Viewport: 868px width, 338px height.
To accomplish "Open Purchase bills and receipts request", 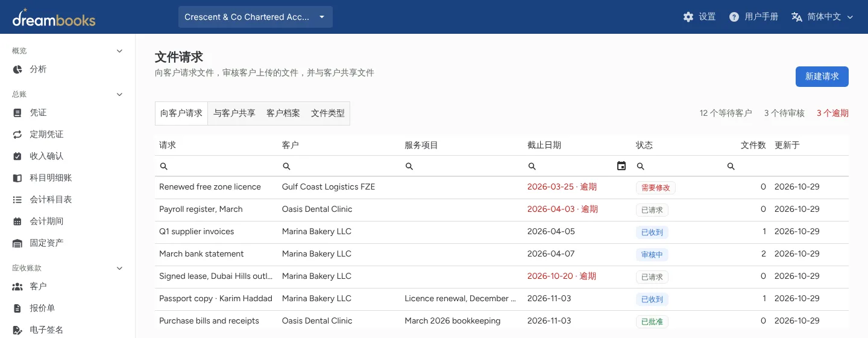I will coord(209,321).
